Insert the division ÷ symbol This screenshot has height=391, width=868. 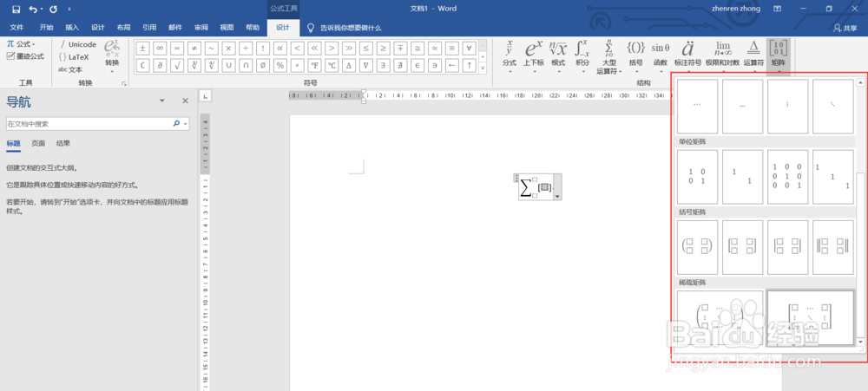coord(247,48)
